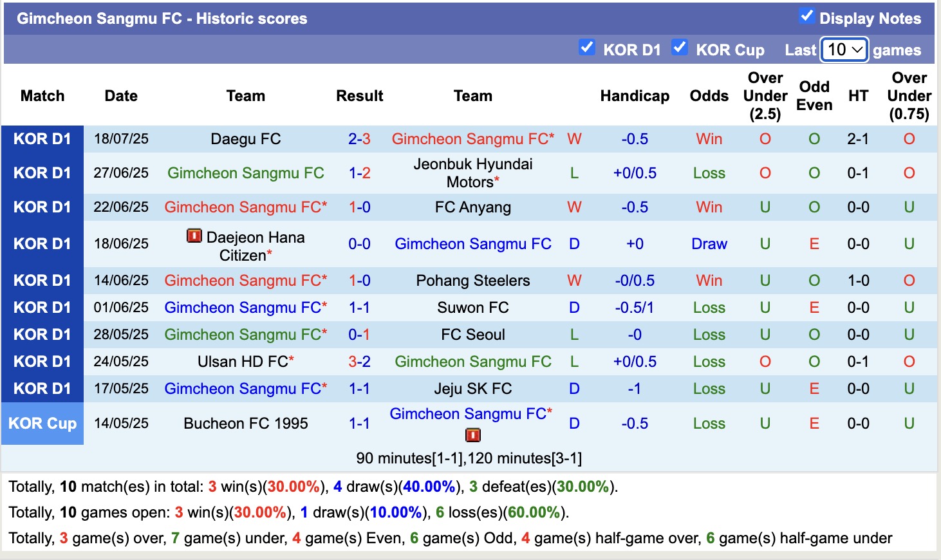Click the KOR Cup row label

[42, 424]
